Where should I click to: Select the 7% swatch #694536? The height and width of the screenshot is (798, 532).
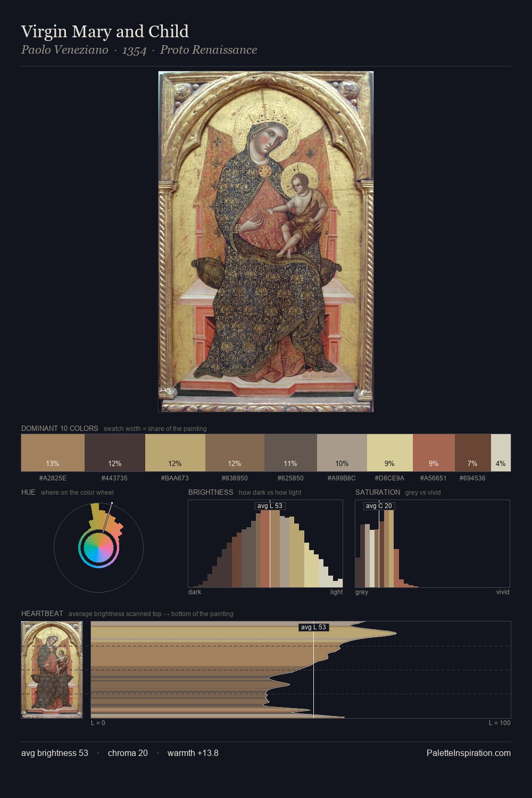point(472,453)
